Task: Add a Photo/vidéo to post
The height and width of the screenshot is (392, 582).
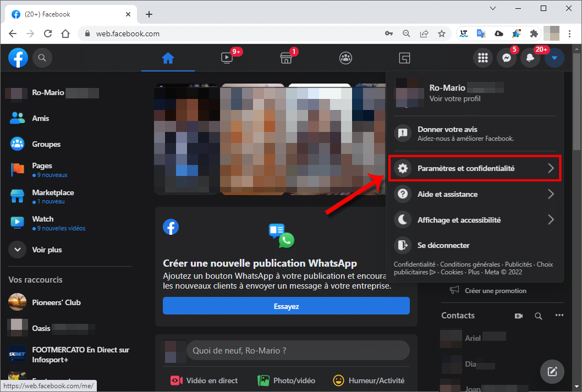Action: coord(286,380)
